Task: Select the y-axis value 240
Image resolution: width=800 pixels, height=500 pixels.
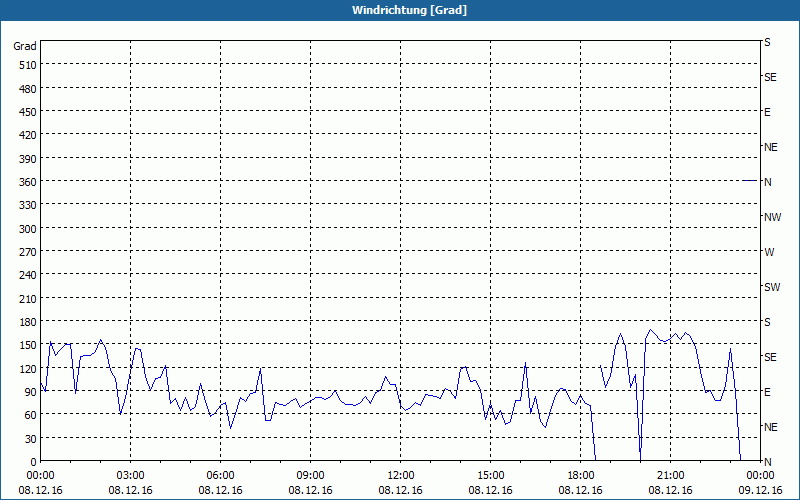Action: click(28, 276)
